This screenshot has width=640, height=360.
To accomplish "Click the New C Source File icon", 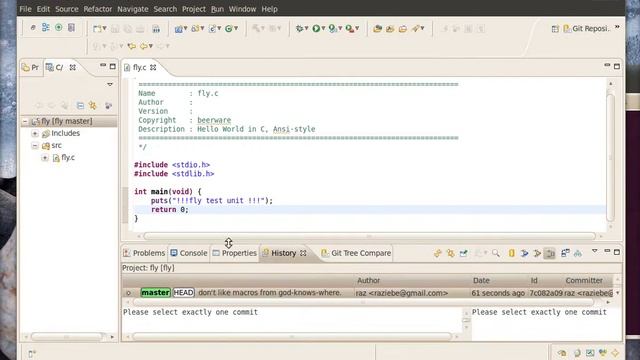I will (212, 29).
